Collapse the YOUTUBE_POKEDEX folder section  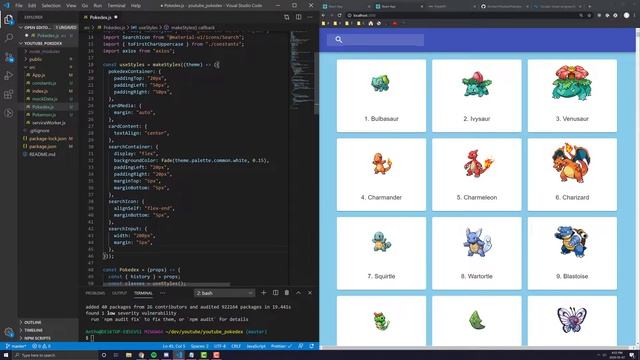point(48,43)
